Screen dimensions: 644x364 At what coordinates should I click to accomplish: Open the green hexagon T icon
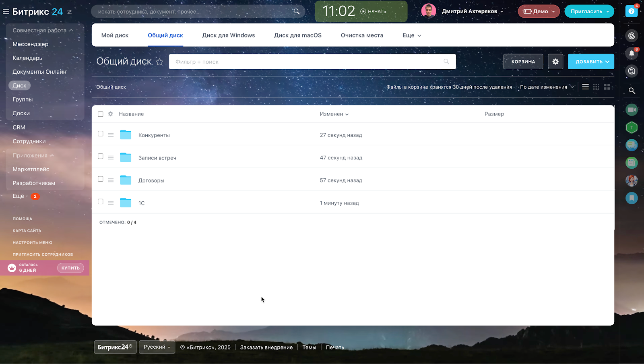[x=632, y=128]
